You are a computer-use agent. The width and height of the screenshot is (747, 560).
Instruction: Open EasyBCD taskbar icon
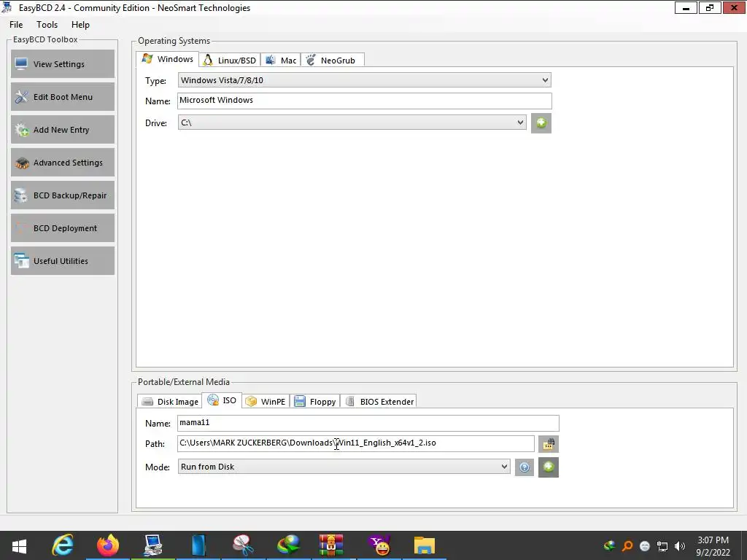[x=153, y=545]
